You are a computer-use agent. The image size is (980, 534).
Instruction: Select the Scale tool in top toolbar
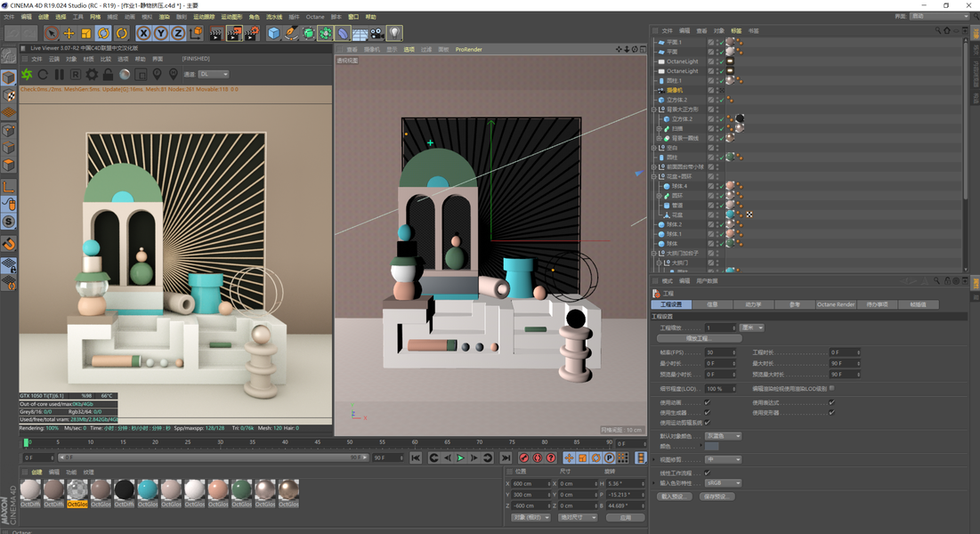(x=86, y=33)
